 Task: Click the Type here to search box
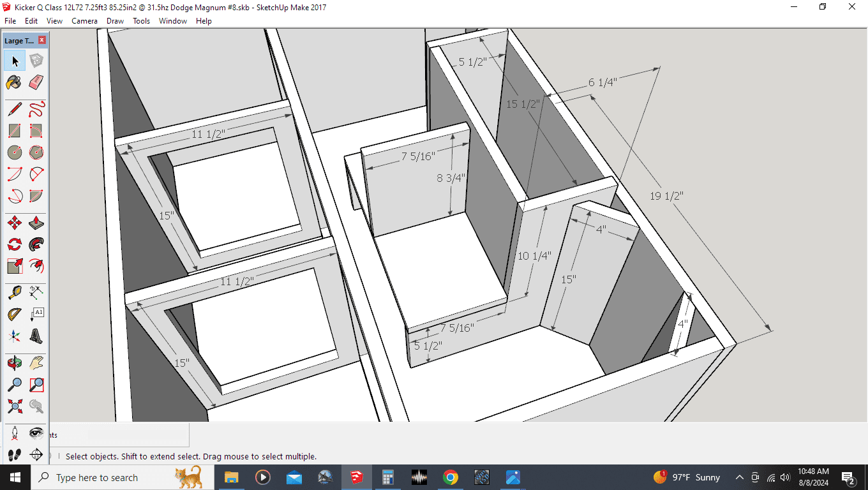tap(122, 477)
